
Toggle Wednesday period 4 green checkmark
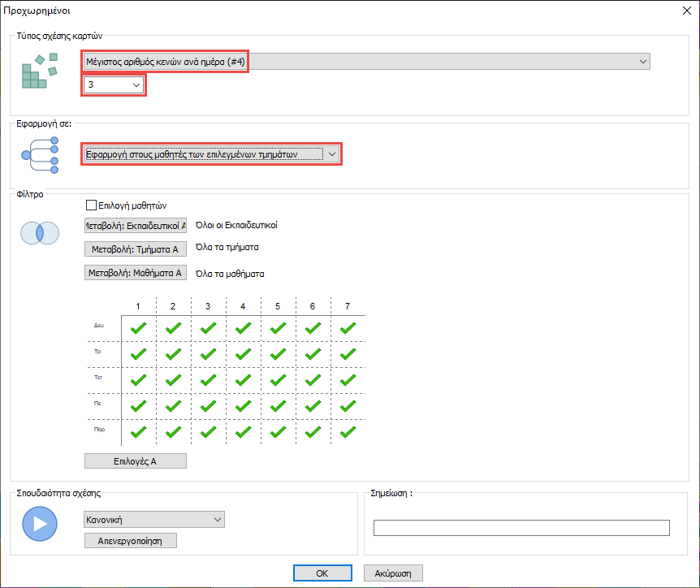(243, 380)
